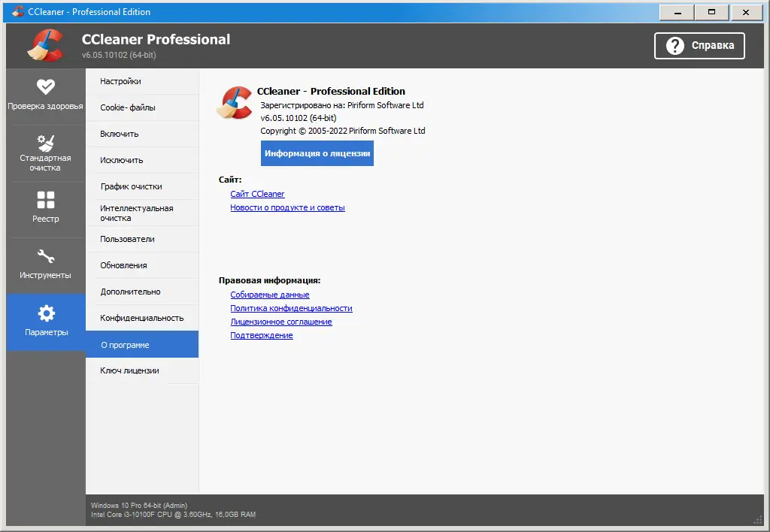Click the Инструменты wrench icon
770x532 pixels.
(45, 254)
